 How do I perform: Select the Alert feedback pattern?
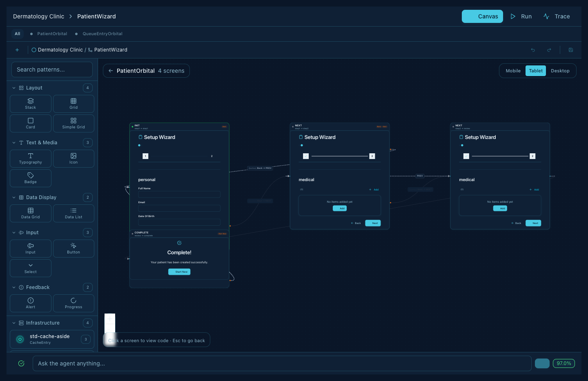[x=30, y=303]
